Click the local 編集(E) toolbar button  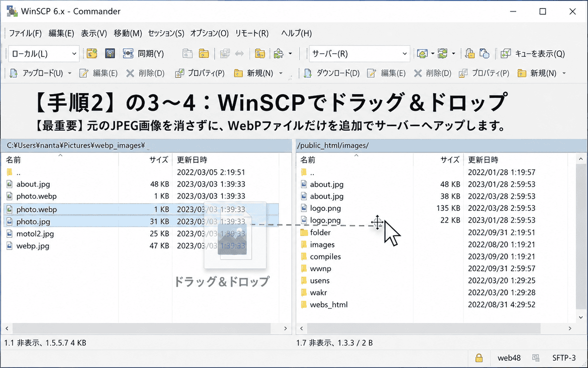coord(98,73)
